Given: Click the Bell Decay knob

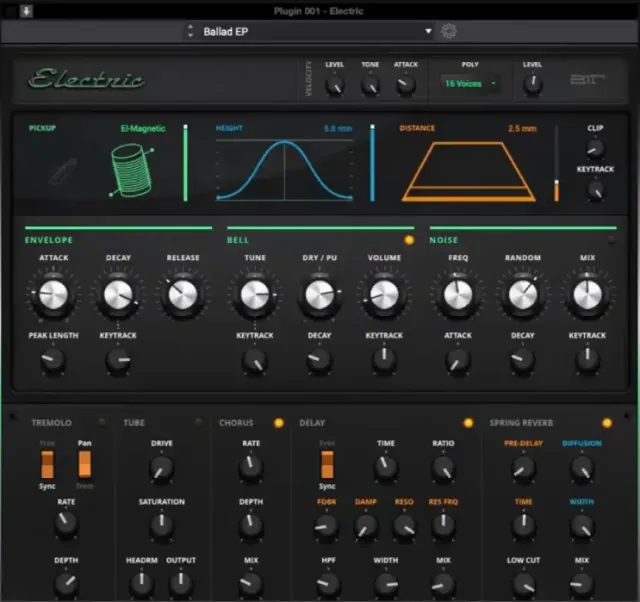Looking at the screenshot, I should pos(319,360).
